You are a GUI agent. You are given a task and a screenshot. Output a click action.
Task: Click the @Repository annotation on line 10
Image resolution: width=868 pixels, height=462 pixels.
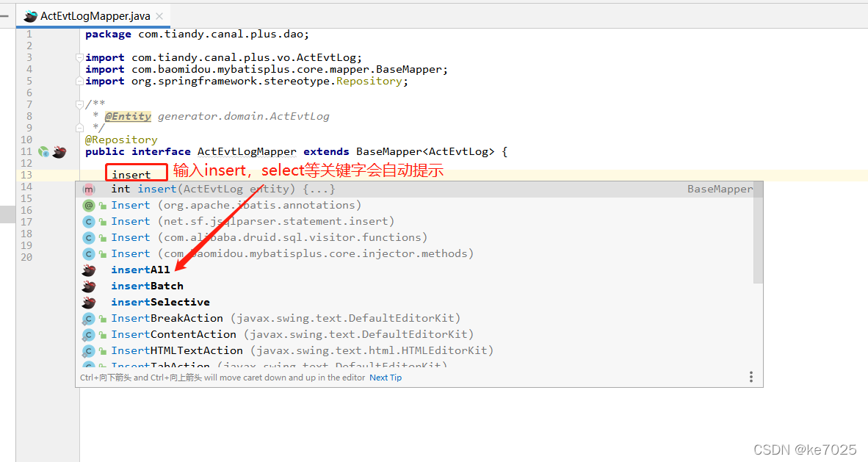[x=121, y=140]
